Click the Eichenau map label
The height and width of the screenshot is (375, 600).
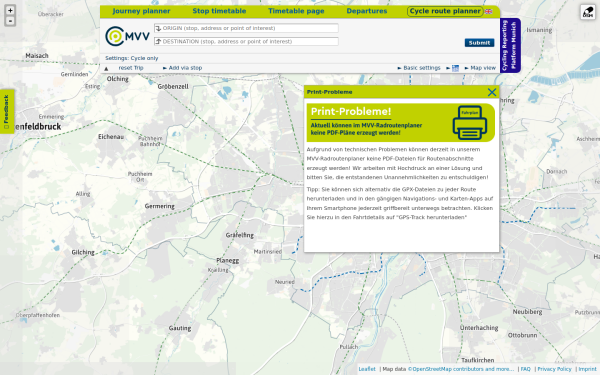(x=111, y=137)
